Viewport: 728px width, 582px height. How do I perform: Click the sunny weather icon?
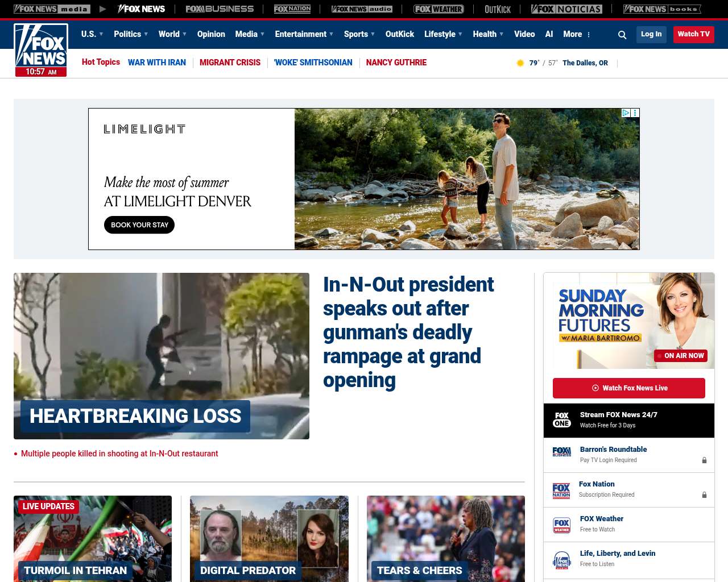[x=520, y=63]
